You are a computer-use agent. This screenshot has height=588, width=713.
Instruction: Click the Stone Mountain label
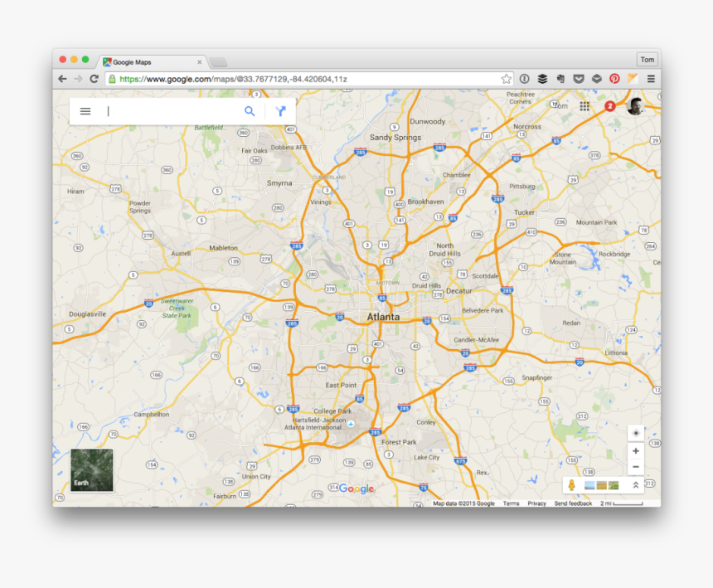[563, 258]
